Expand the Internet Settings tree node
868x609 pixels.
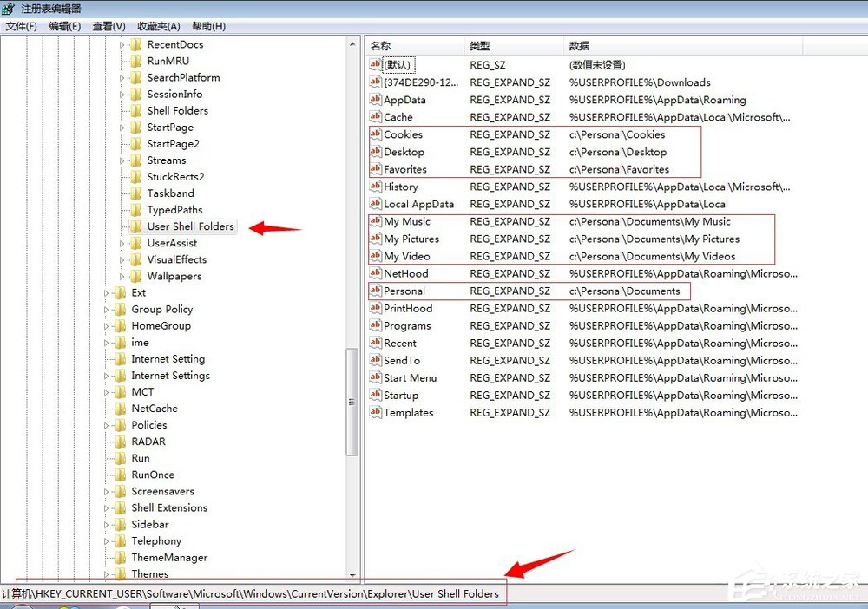(x=105, y=375)
